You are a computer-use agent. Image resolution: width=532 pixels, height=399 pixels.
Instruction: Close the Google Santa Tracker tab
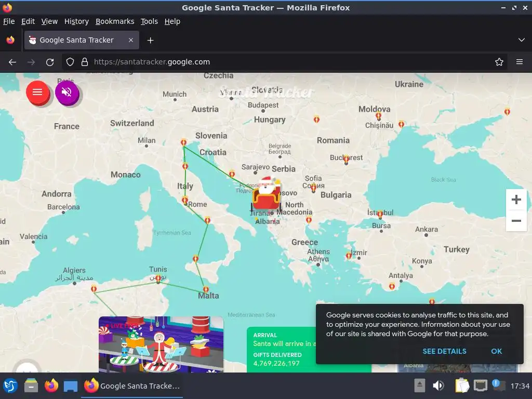(x=131, y=40)
